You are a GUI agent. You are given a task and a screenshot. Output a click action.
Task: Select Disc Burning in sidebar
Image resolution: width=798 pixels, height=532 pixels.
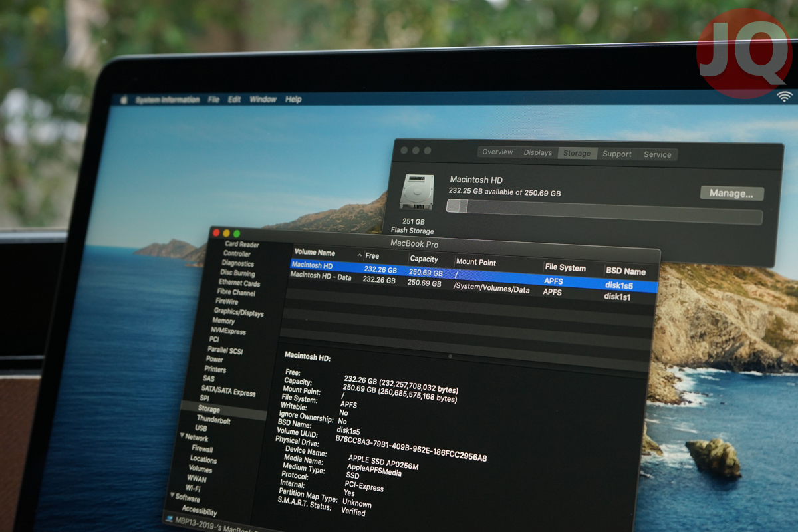click(237, 273)
